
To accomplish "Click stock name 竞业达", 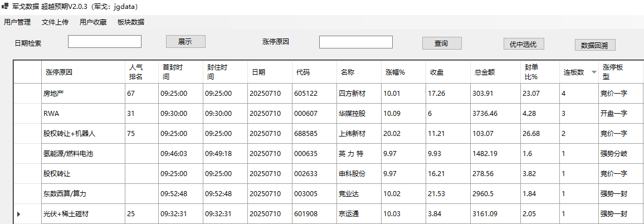I will 359,194.
